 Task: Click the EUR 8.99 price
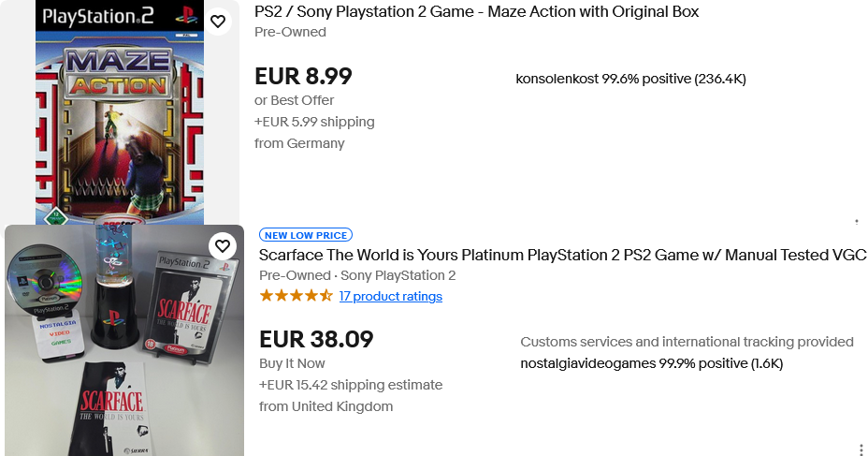pos(303,76)
